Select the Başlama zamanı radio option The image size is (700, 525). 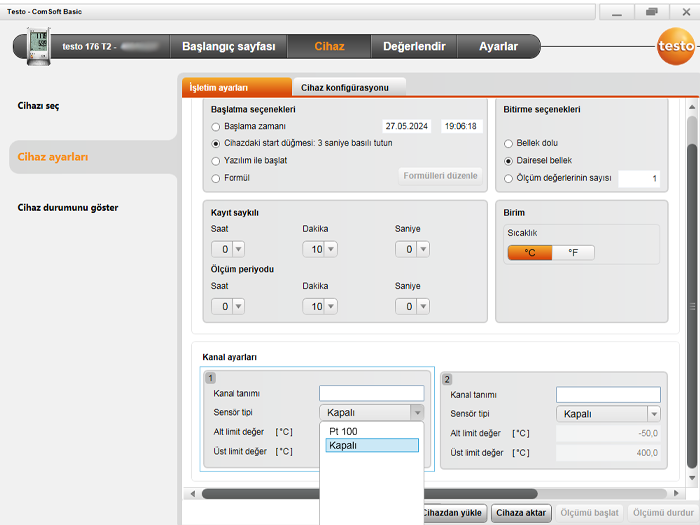tap(216, 127)
